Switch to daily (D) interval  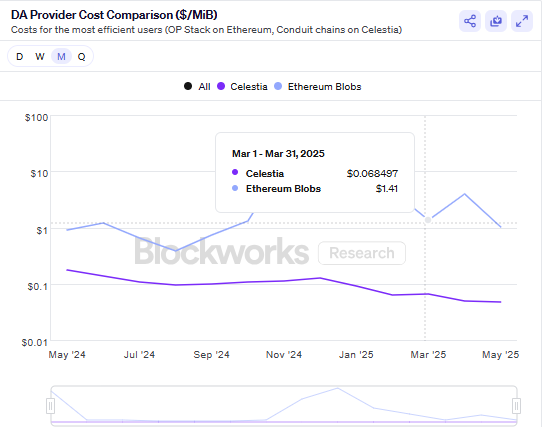(20, 56)
